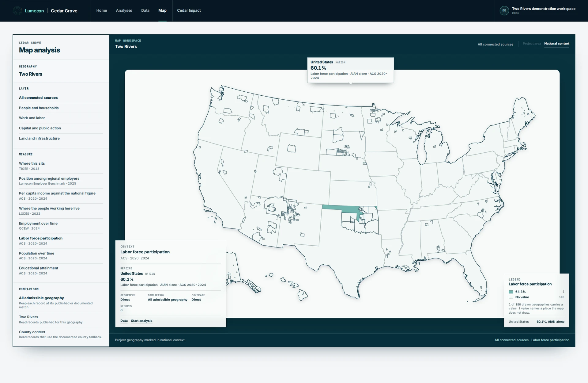The width and height of the screenshot is (588, 383).
Task: Select the County context comparison option
Action: [x=61, y=334]
